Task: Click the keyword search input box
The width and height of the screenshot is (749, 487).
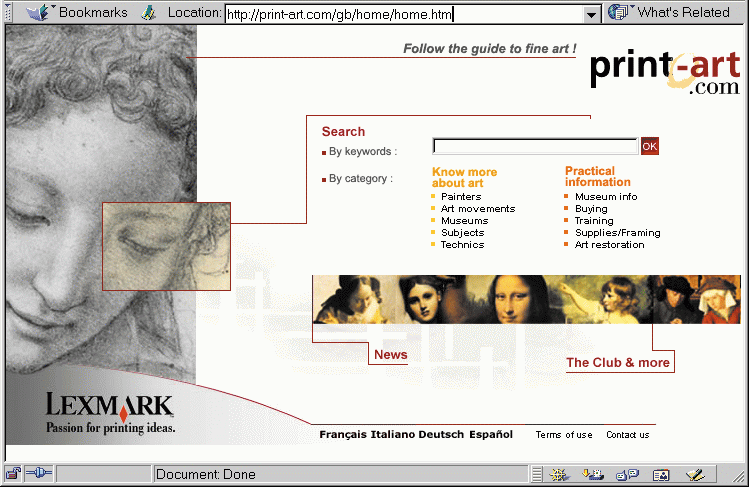Action: pos(535,146)
